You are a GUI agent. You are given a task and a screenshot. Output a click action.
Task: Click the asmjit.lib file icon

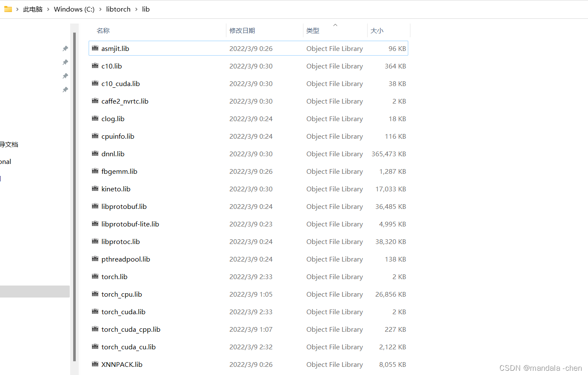(x=95, y=48)
